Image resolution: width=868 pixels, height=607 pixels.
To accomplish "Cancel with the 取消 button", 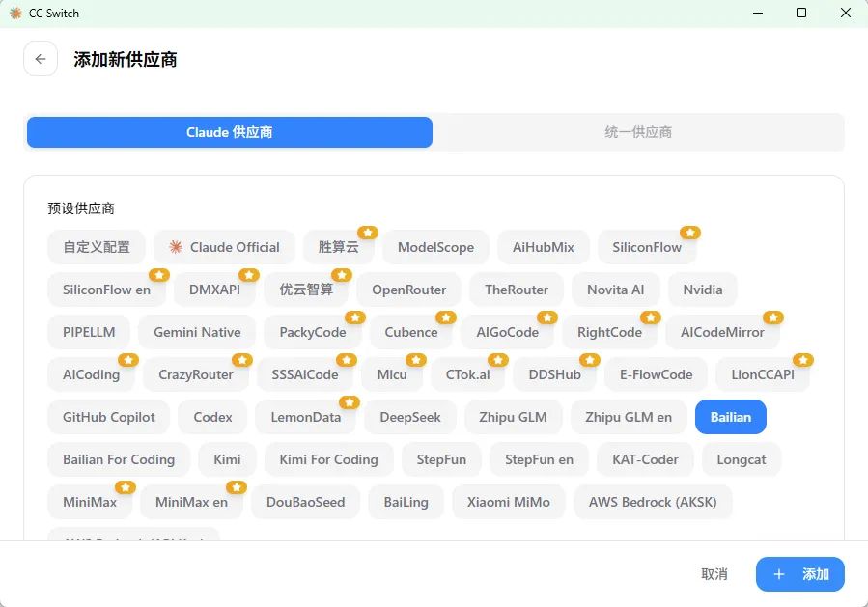I will click(x=714, y=574).
